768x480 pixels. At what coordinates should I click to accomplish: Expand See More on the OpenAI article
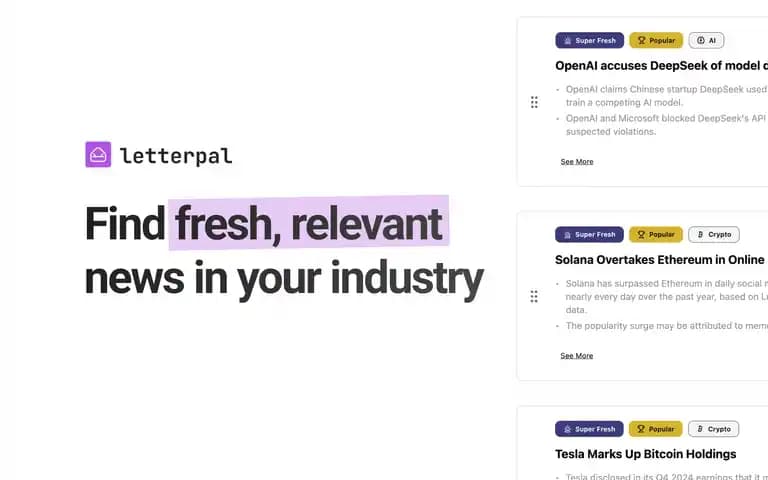pos(577,162)
